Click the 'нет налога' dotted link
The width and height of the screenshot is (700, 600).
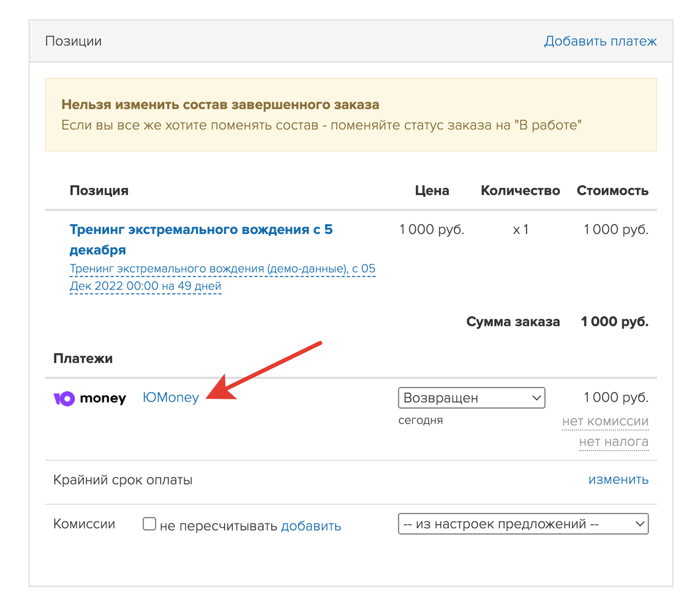(614, 442)
